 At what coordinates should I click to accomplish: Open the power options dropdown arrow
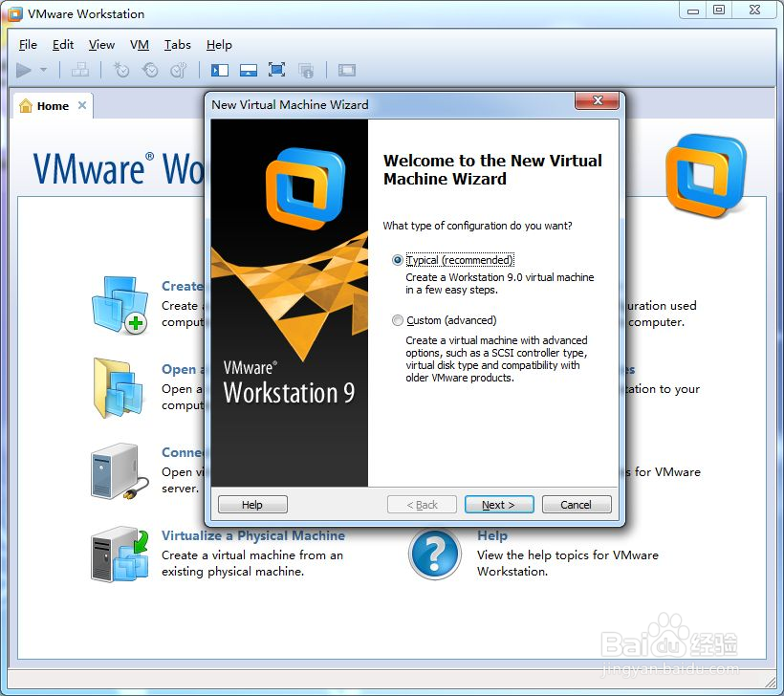tap(43, 70)
